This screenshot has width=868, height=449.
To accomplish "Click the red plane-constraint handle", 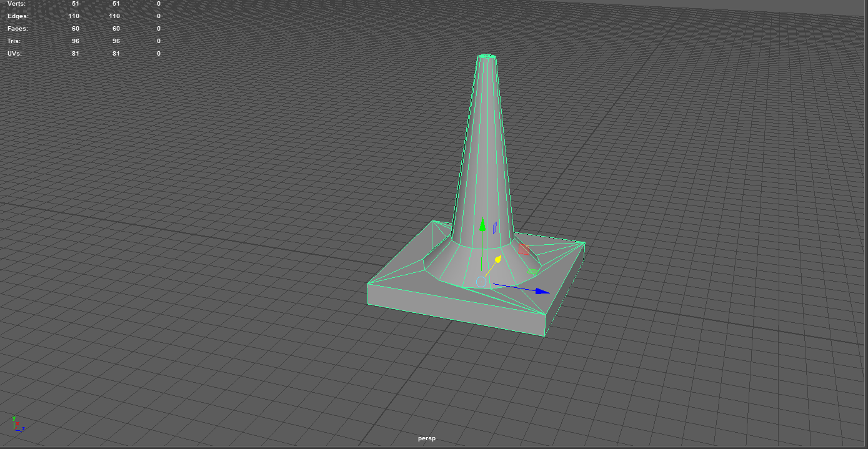I will pyautogui.click(x=524, y=248).
